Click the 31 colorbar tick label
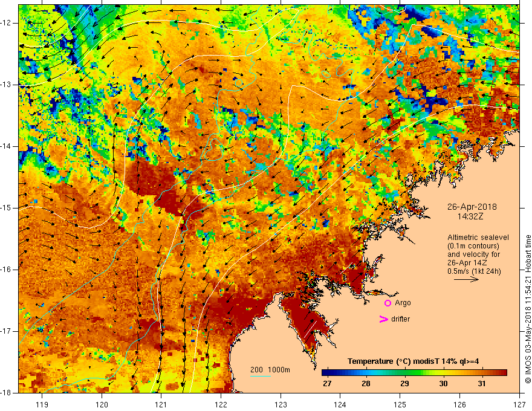The height and width of the screenshot is (411, 532). click(x=481, y=384)
